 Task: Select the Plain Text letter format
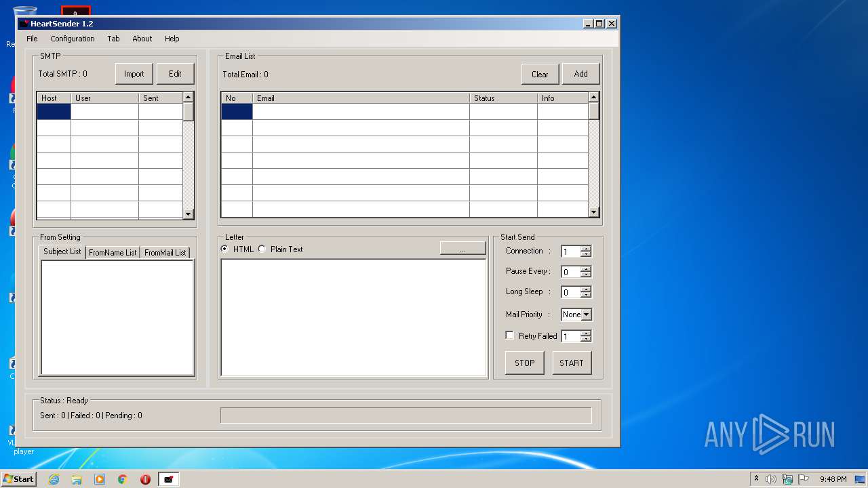(x=262, y=249)
